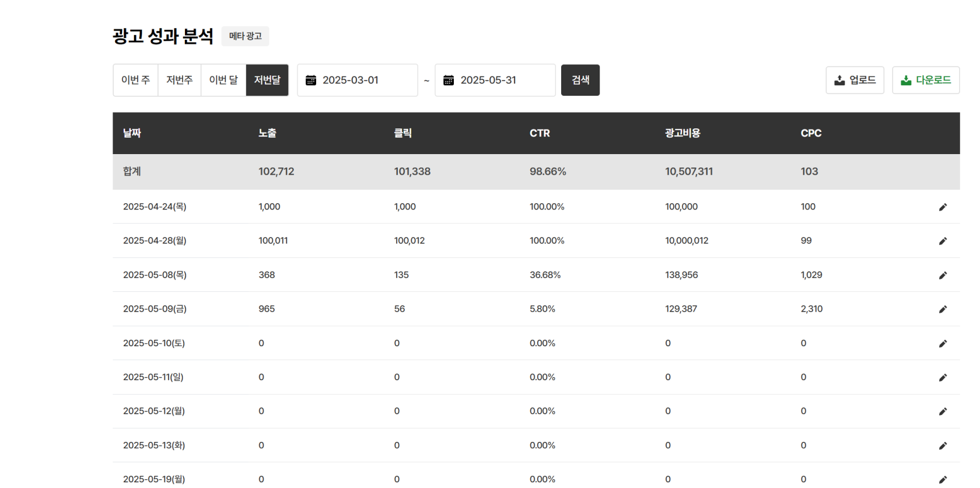Click pencil icon on 2025-05-13 row
Viewport: 980px width, 488px height.
[943, 446]
